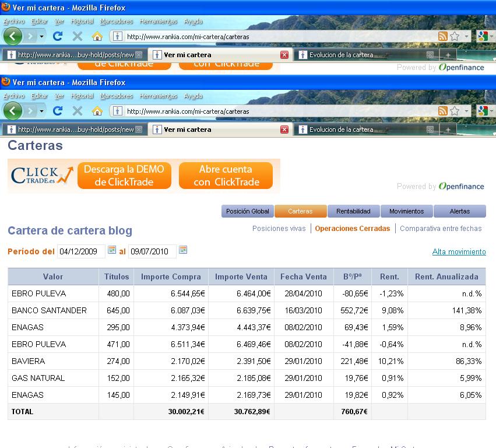Click the start date field showing 04/12/2009
Viewport: 496px width, 448px height.
pos(81,251)
